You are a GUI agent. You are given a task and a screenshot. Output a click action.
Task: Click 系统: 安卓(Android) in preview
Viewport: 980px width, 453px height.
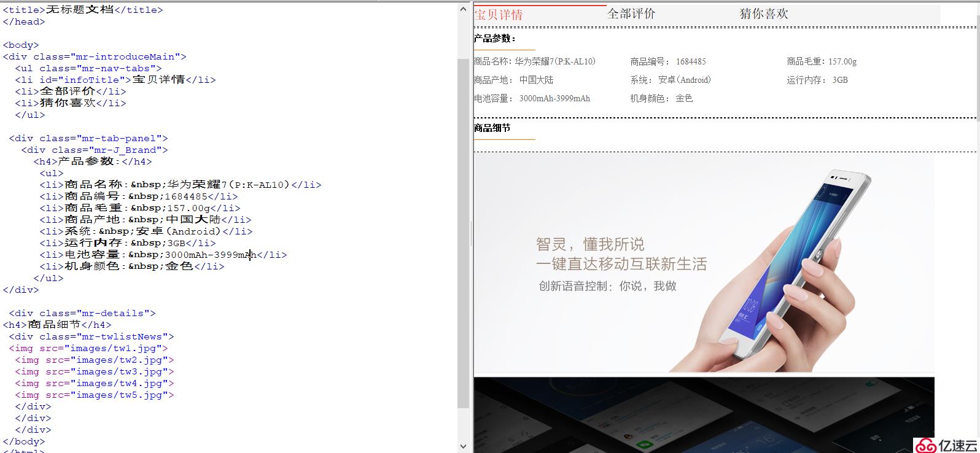click(671, 80)
